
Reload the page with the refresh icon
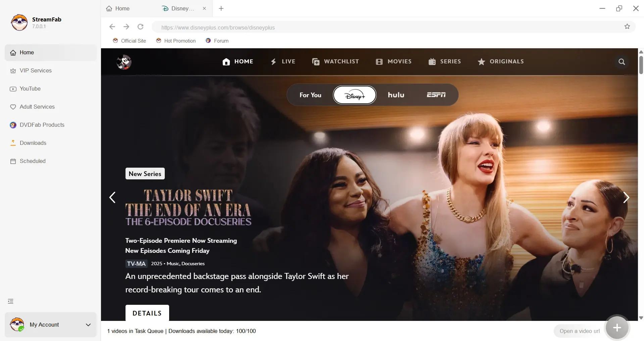tap(141, 26)
